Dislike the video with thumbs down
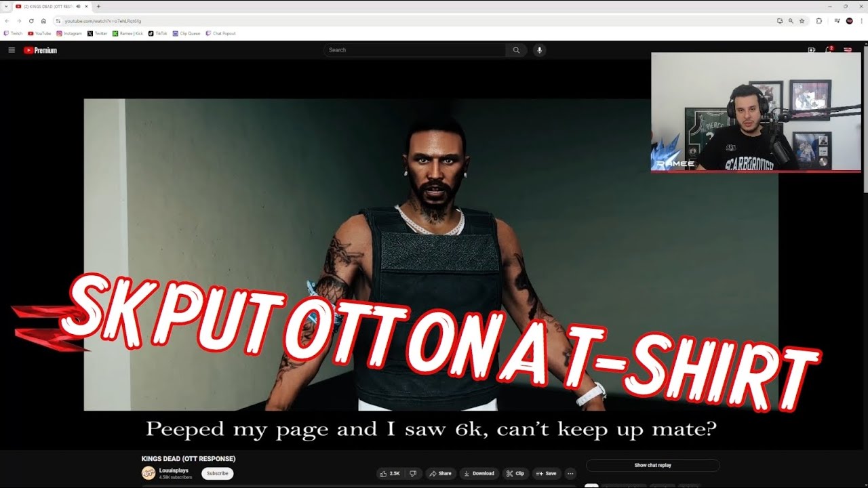868x488 pixels. click(x=413, y=474)
